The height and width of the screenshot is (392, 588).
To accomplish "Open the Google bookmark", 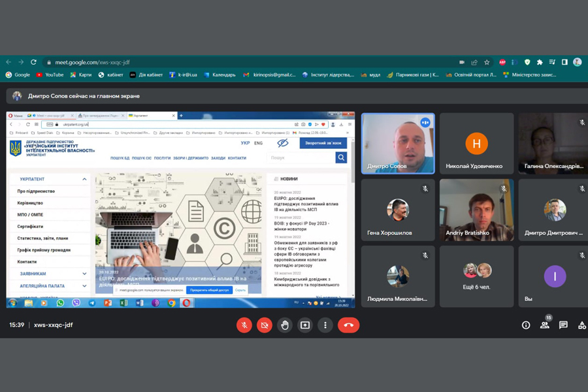I will tap(18, 75).
